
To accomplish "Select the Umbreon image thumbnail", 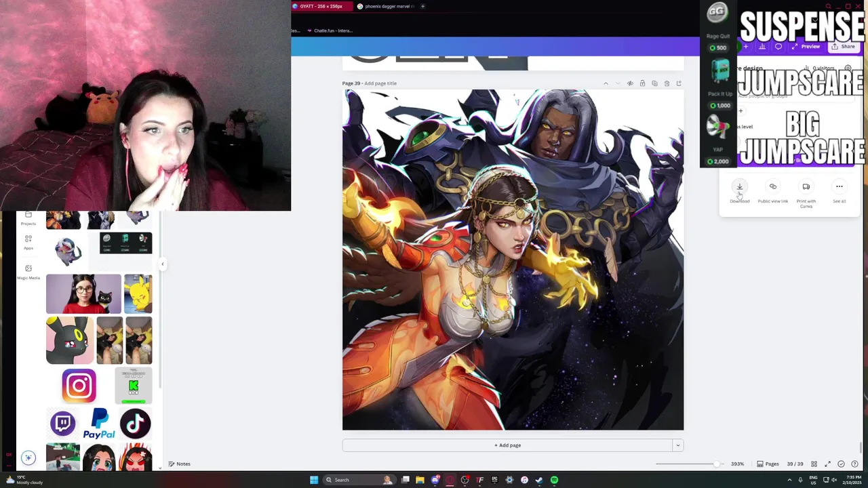I will tap(70, 340).
